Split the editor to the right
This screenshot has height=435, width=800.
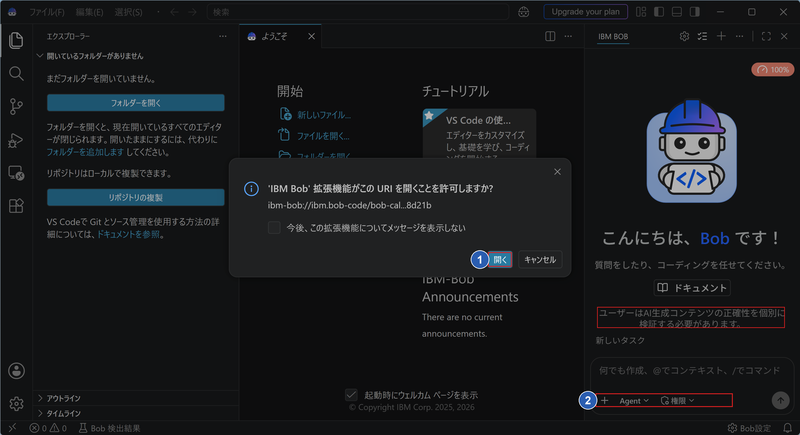click(x=550, y=36)
